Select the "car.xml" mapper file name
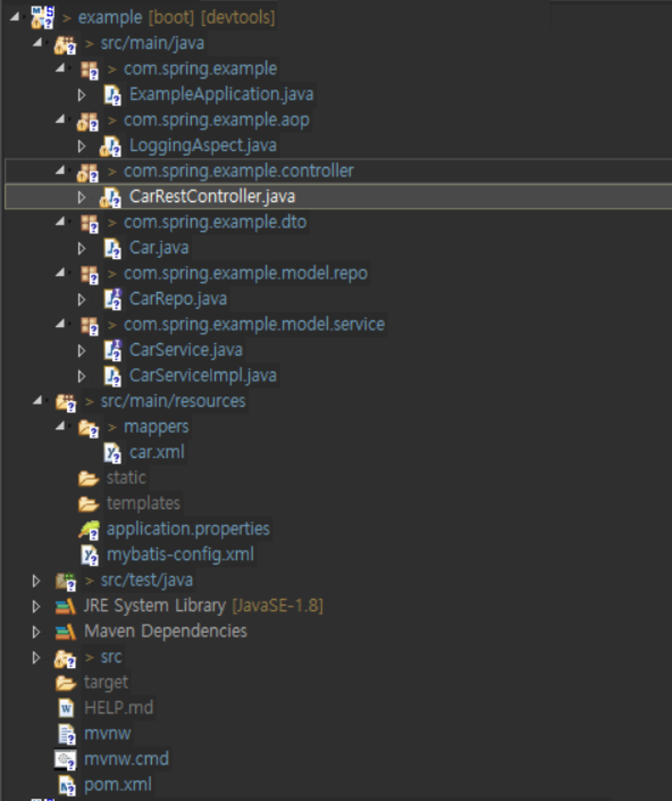The image size is (672, 801). tap(157, 453)
